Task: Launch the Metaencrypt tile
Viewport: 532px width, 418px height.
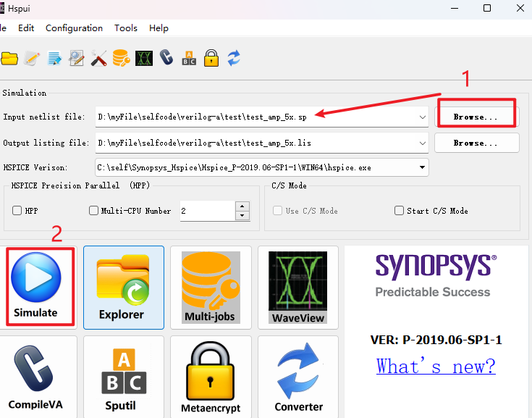Action: 211,377
